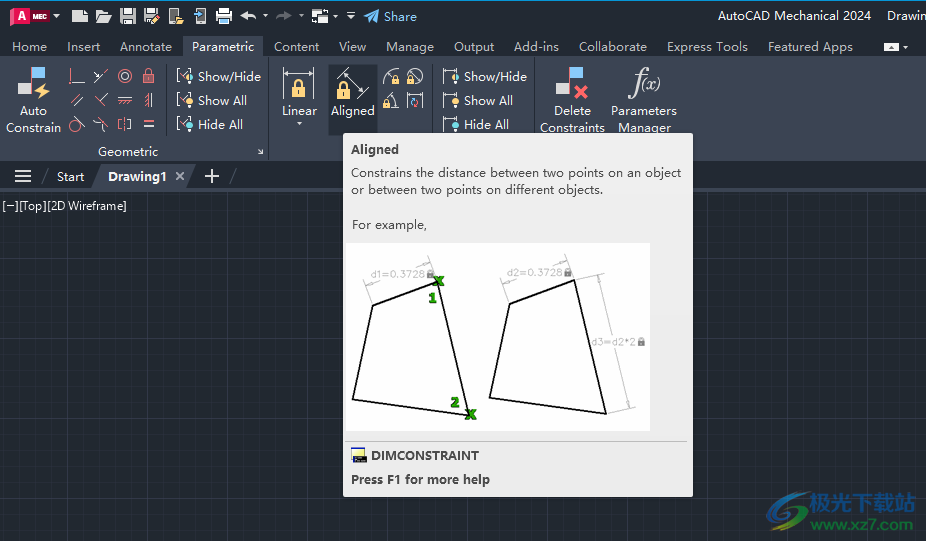Click the [2D Wireframe] visual style control
The image size is (926, 541).
coord(86,206)
